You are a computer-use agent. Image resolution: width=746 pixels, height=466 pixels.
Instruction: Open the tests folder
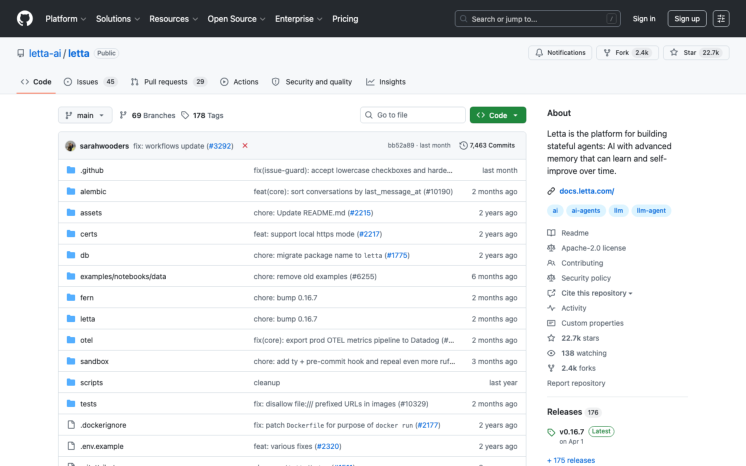point(88,404)
